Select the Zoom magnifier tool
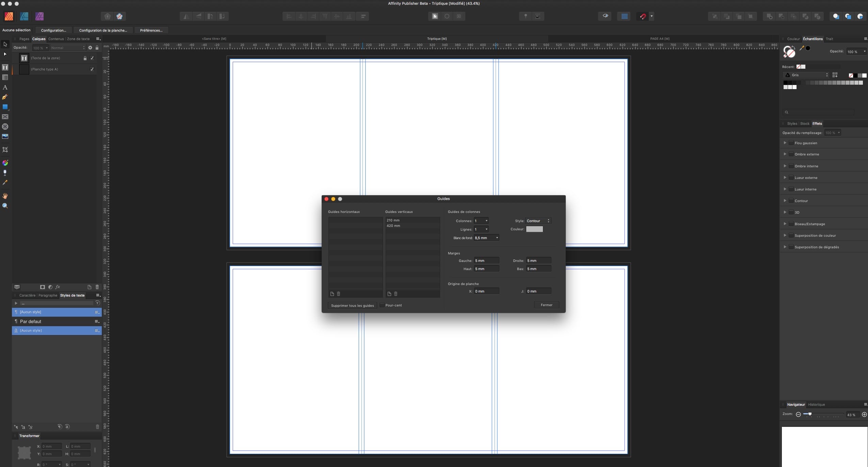The height and width of the screenshot is (467, 868). (5, 206)
